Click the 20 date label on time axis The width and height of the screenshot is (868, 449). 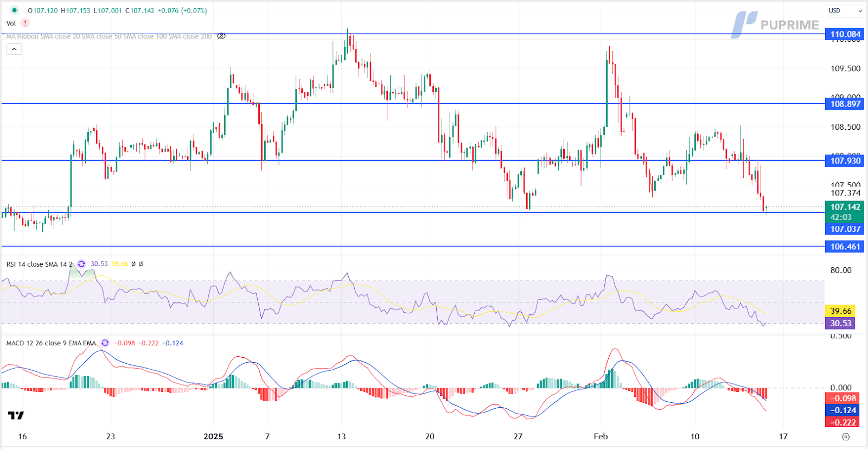click(x=430, y=437)
